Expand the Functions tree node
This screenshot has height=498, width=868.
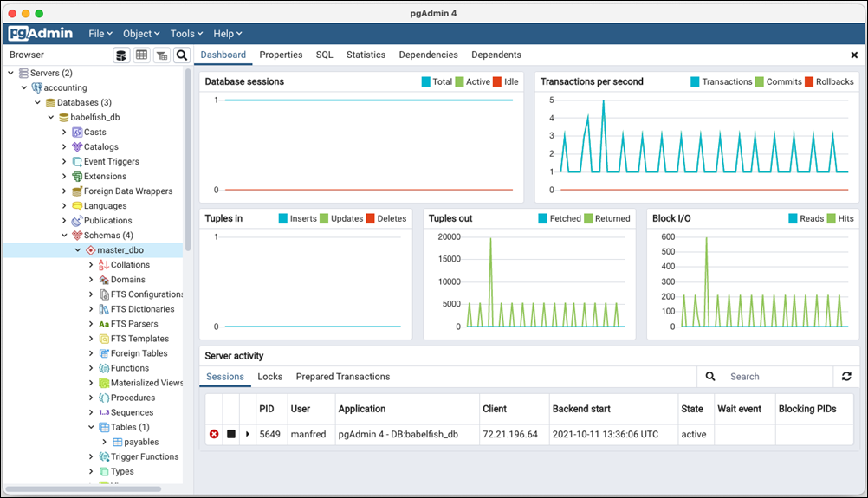coord(92,368)
